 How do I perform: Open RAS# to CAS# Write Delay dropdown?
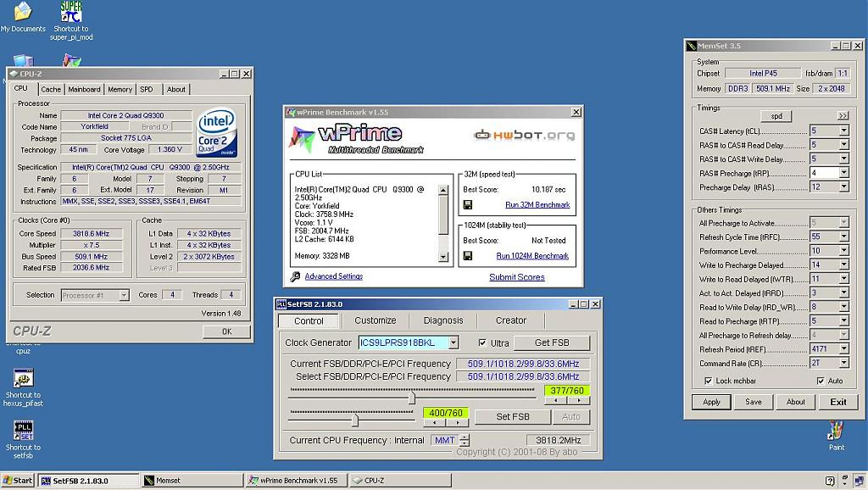point(843,159)
